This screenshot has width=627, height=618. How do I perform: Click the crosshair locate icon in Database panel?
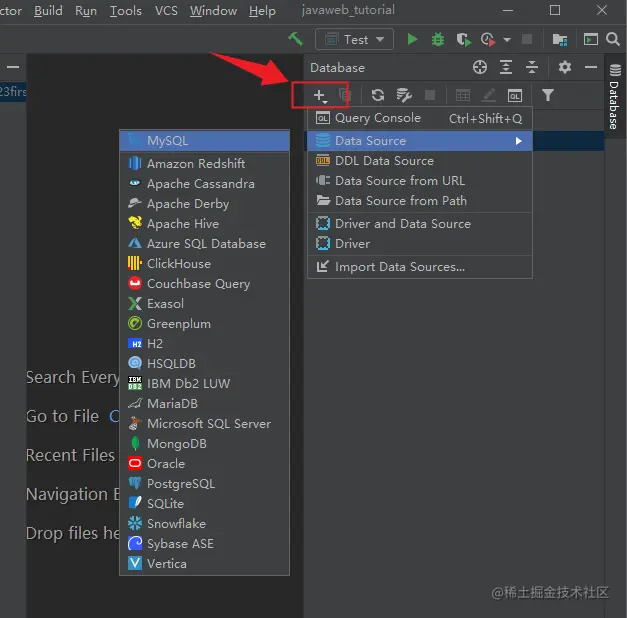479,67
